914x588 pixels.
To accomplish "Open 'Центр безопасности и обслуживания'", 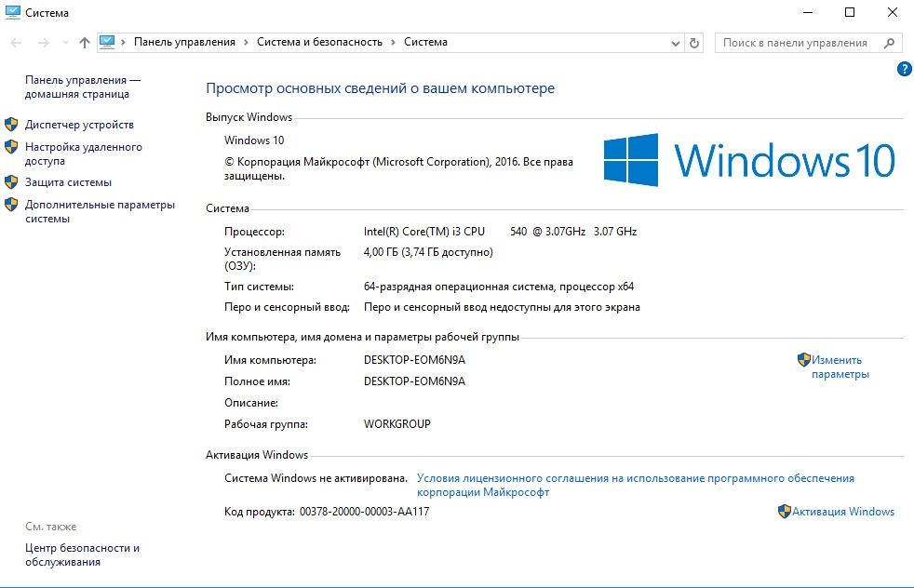I will click(82, 555).
